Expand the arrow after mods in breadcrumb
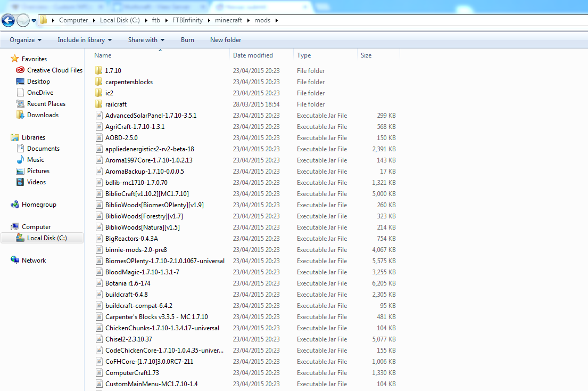This screenshot has width=588, height=391. point(276,20)
